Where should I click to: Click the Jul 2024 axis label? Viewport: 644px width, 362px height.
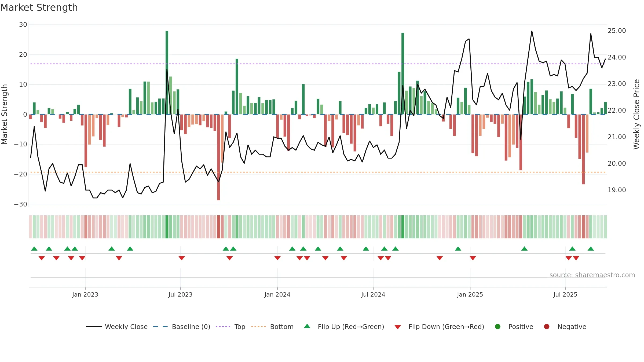click(373, 295)
